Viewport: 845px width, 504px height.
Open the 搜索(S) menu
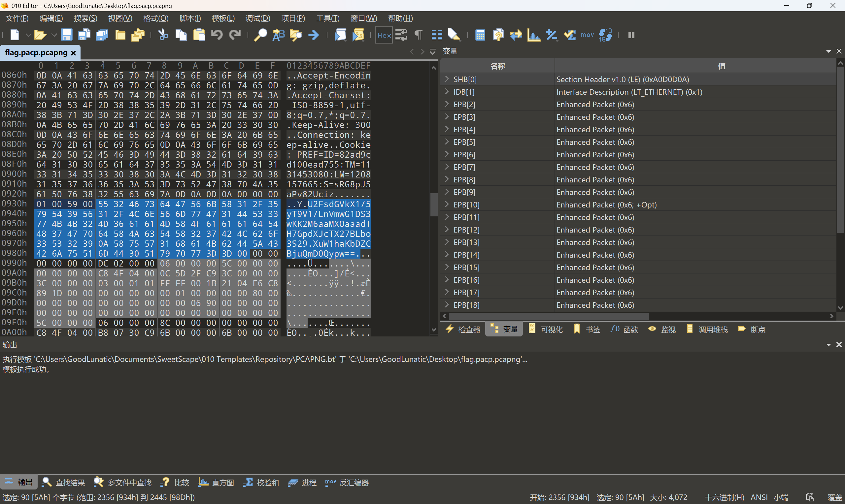(85, 18)
